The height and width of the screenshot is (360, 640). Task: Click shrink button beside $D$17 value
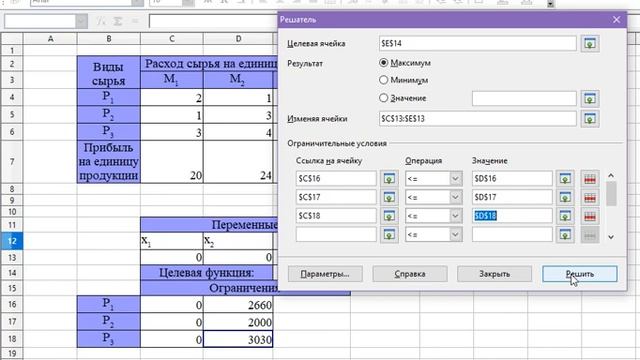565,198
